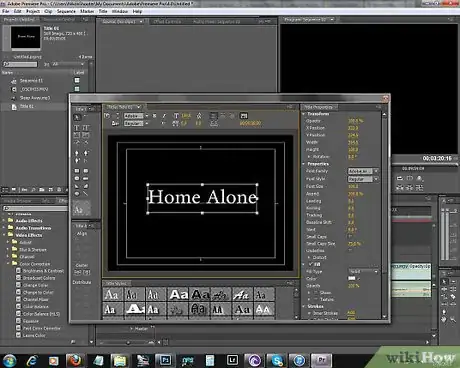Click the Tab Stops icon
460x368 pixels.
point(214,124)
